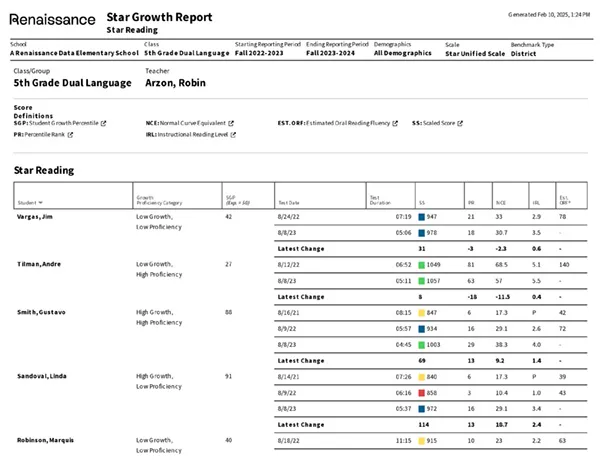Click the blue benchmark swatch beside score 934
The height and width of the screenshot is (462, 600).
[421, 329]
